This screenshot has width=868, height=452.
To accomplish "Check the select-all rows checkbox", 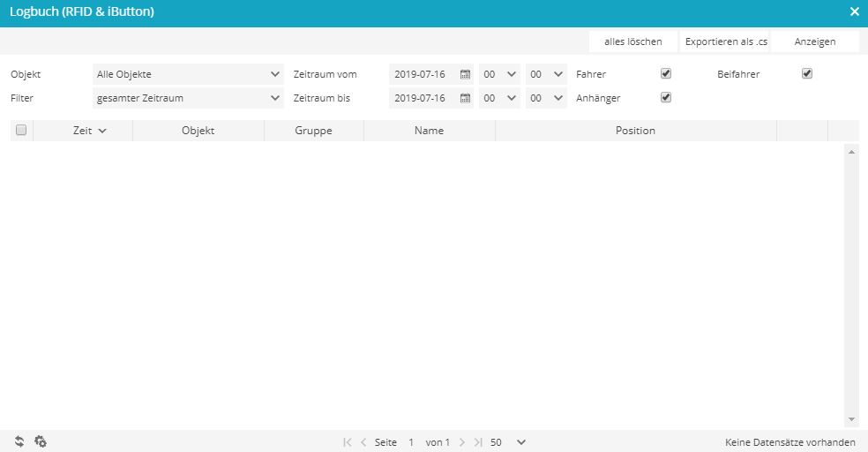I will click(21, 130).
